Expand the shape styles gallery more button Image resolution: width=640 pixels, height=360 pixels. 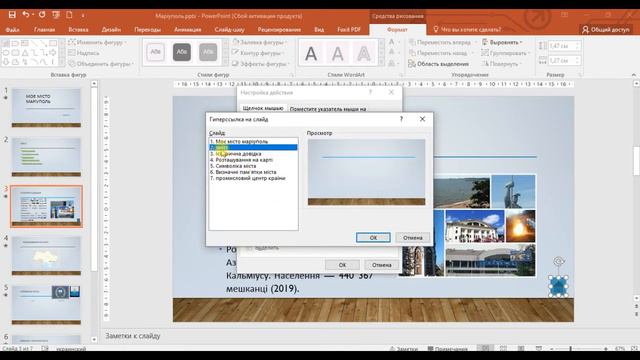(225, 62)
